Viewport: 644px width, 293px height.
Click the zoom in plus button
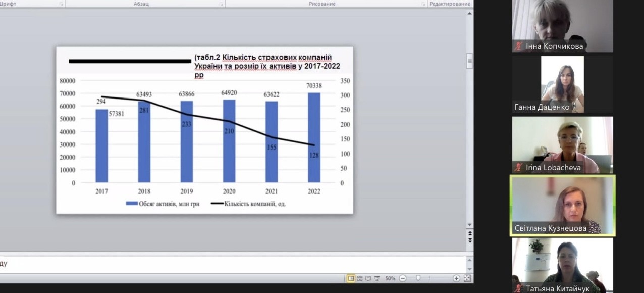pyautogui.click(x=456, y=278)
